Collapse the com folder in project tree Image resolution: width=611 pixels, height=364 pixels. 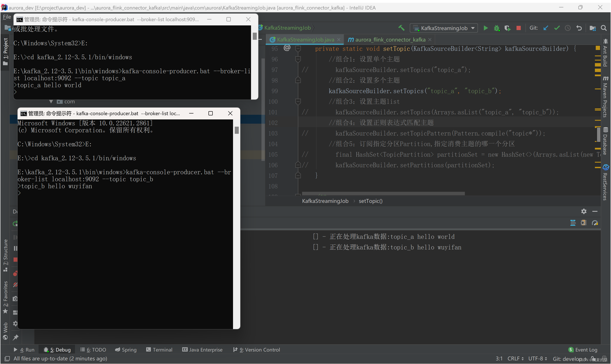(x=51, y=102)
